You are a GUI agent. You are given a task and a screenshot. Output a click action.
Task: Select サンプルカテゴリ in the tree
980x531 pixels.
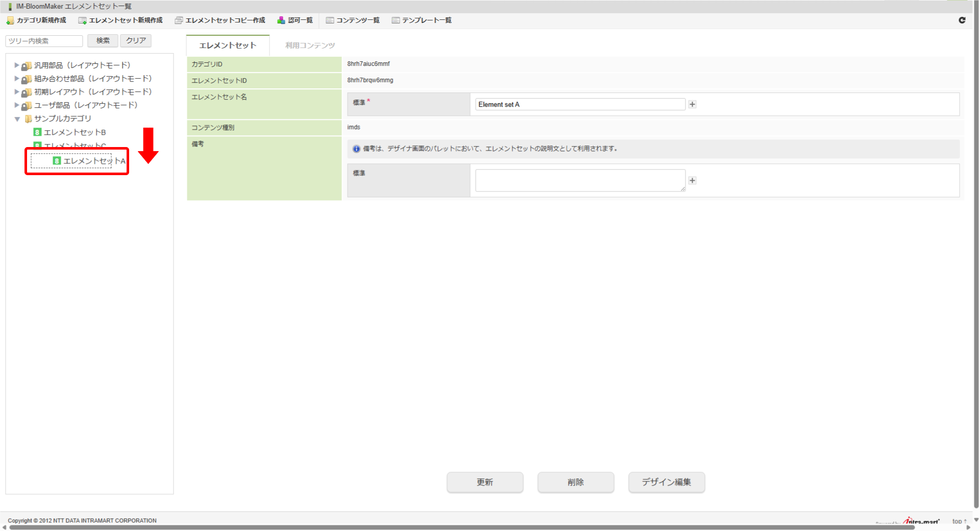(x=63, y=118)
